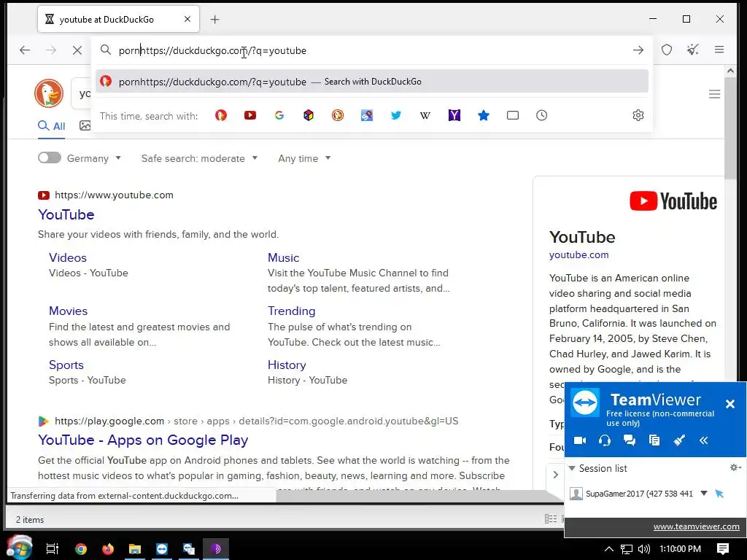Open www.teamviewer.com link

point(696,526)
